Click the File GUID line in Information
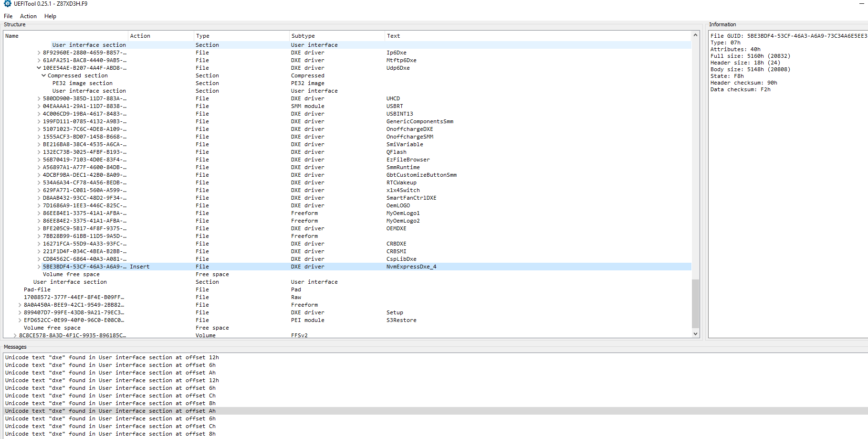This screenshot has height=439, width=868. (x=788, y=36)
